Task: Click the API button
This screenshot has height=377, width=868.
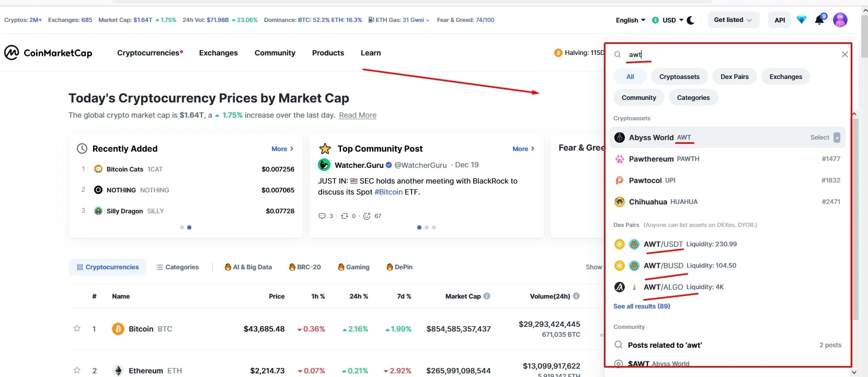Action: pos(780,20)
